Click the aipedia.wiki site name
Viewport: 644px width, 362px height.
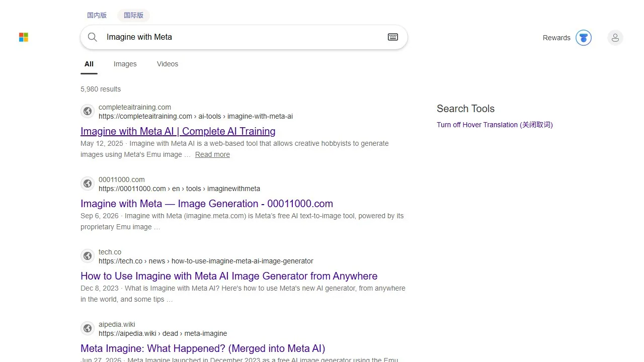[117, 324]
